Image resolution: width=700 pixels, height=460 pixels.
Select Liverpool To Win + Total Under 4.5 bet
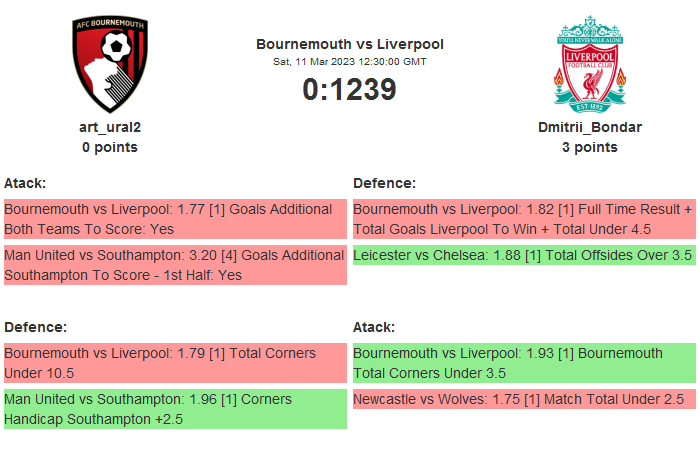click(524, 219)
